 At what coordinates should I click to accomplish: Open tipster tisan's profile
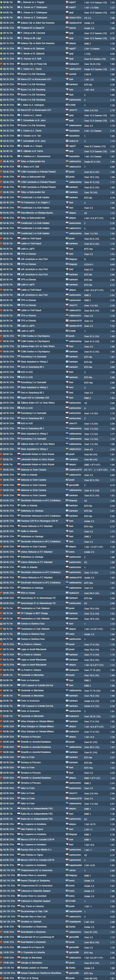(x=72, y=95)
